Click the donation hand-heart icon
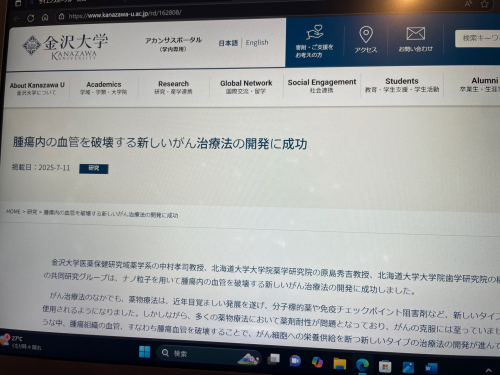Screen dimensions: 500x375 [x=315, y=33]
